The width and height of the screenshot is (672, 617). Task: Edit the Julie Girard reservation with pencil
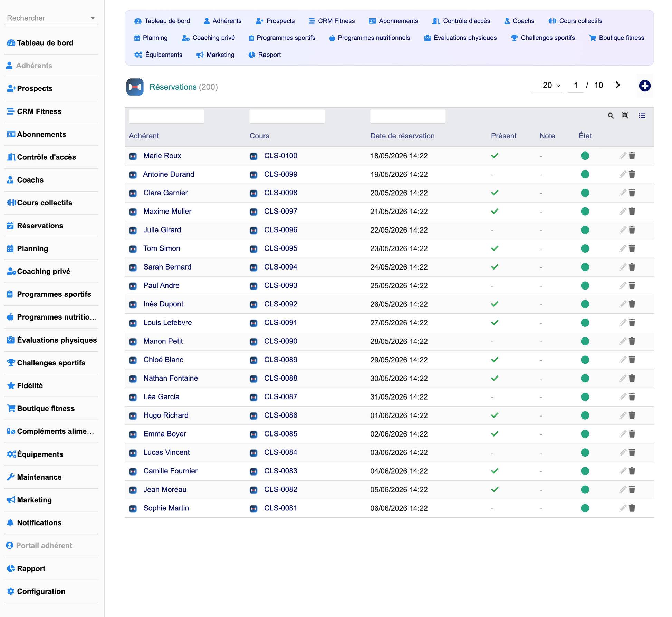click(x=622, y=230)
